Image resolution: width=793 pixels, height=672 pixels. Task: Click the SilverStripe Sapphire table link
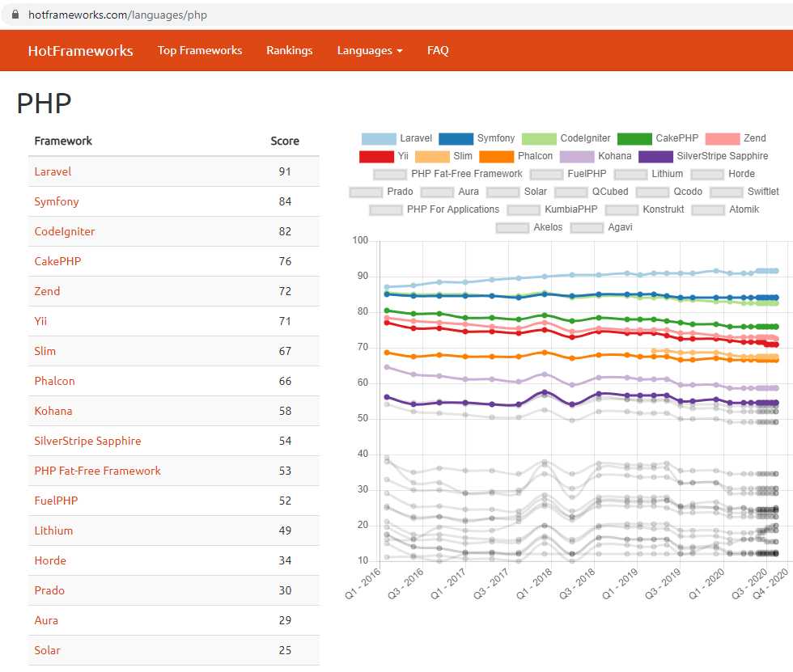(87, 441)
